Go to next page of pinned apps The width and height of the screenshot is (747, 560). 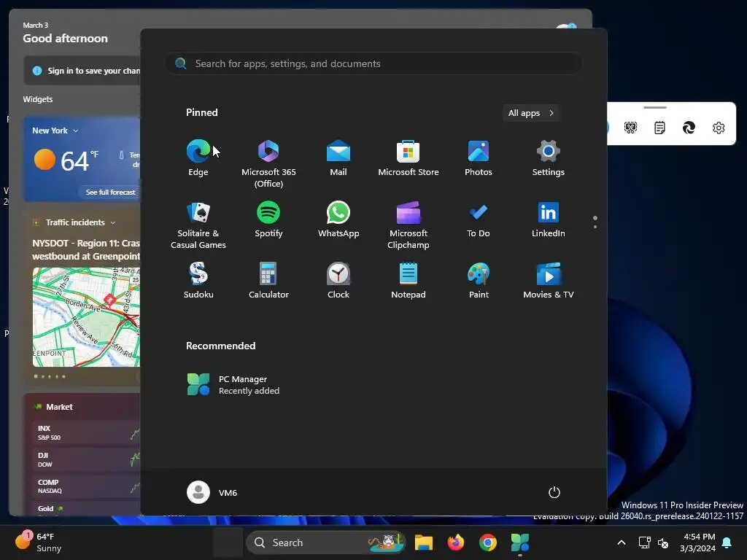pos(595,227)
